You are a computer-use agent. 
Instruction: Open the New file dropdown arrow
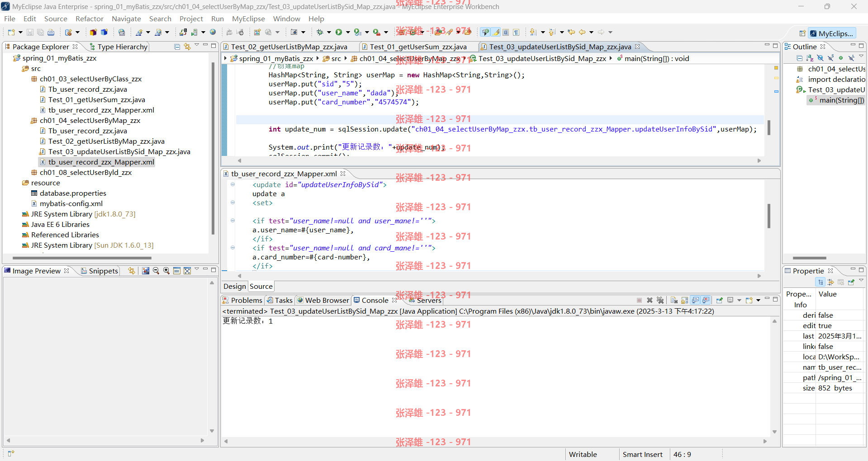click(20, 32)
